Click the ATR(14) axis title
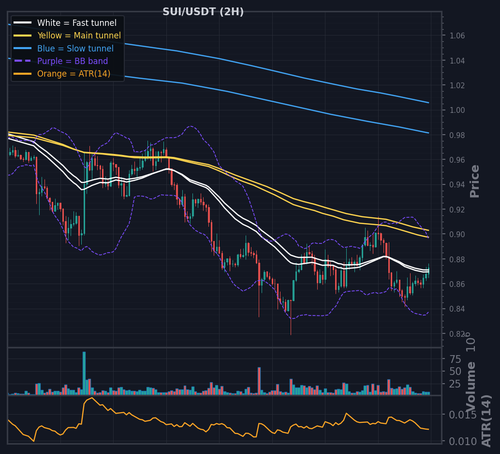This screenshot has width=500, height=454. (486, 421)
